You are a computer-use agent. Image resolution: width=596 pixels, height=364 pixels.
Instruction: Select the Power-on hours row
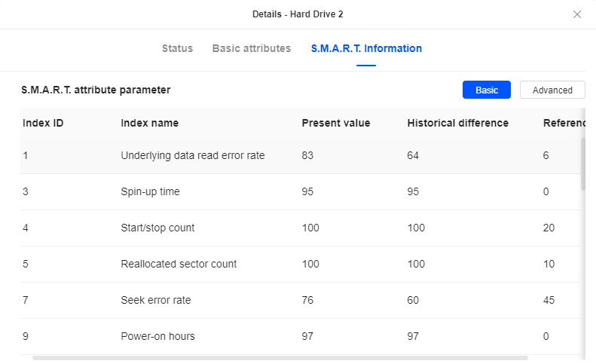[157, 336]
